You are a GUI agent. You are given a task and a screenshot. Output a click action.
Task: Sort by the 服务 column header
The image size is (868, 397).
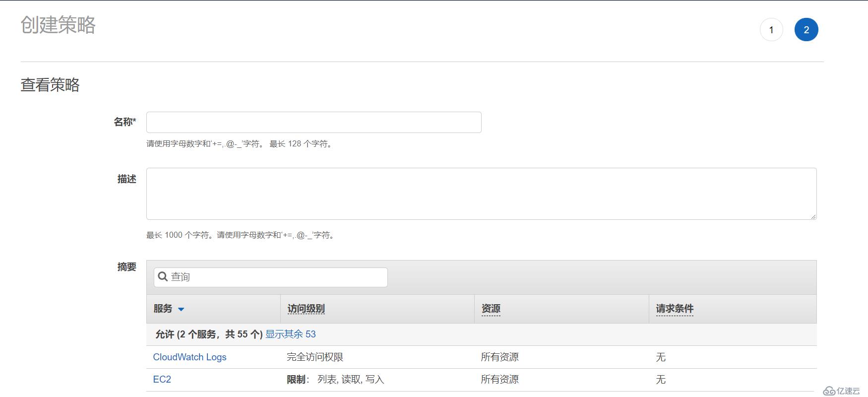tap(214, 309)
